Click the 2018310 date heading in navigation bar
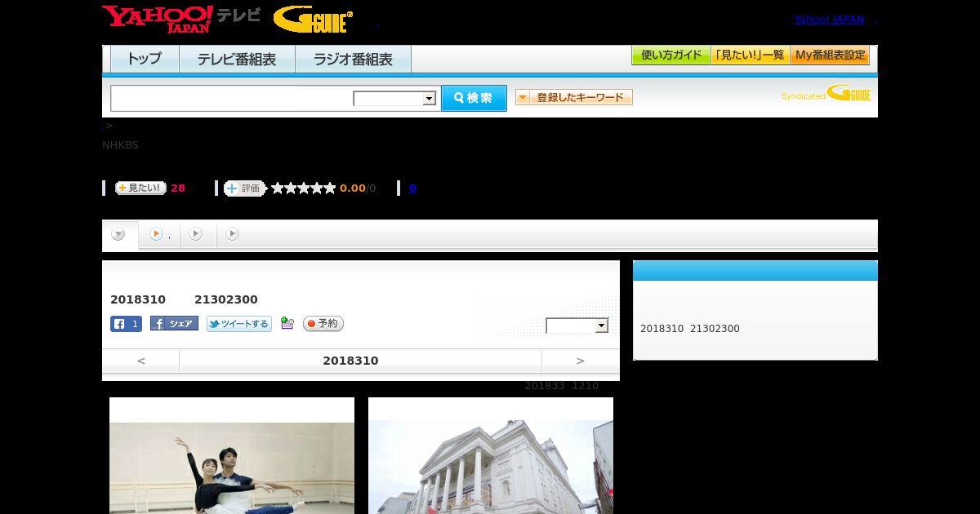Image resolution: width=980 pixels, height=514 pixels. [350, 361]
